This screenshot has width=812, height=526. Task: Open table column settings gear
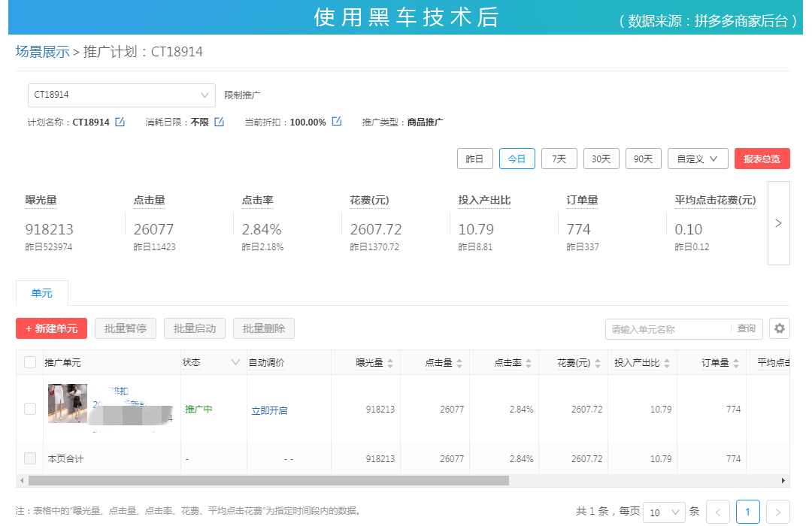tap(780, 328)
